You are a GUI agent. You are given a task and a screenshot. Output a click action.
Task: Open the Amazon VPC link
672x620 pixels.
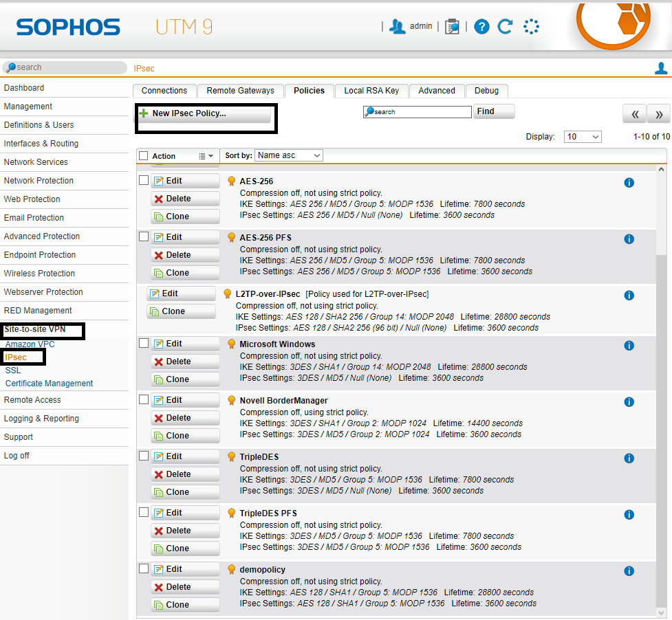pos(30,344)
